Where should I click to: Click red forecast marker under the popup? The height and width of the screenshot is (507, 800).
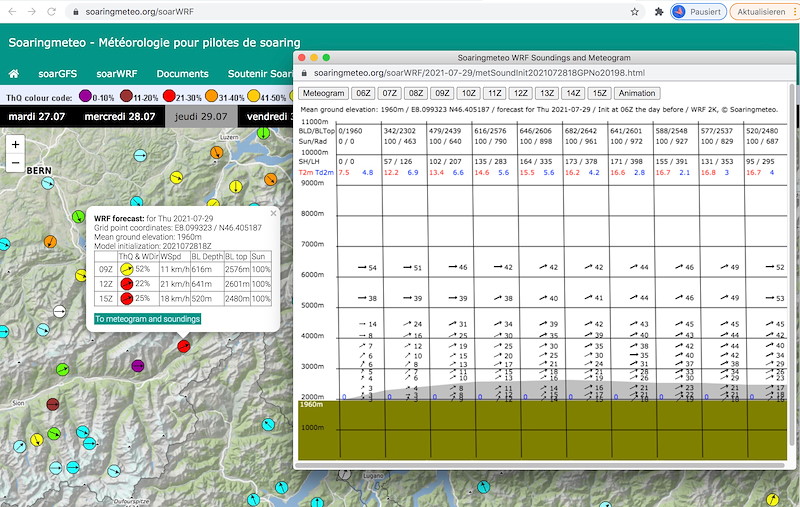pos(184,346)
